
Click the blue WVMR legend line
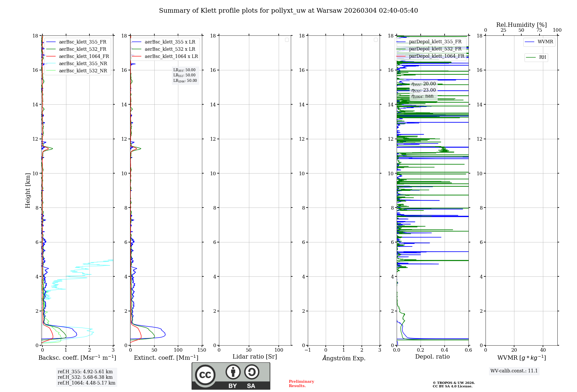[x=530, y=42]
